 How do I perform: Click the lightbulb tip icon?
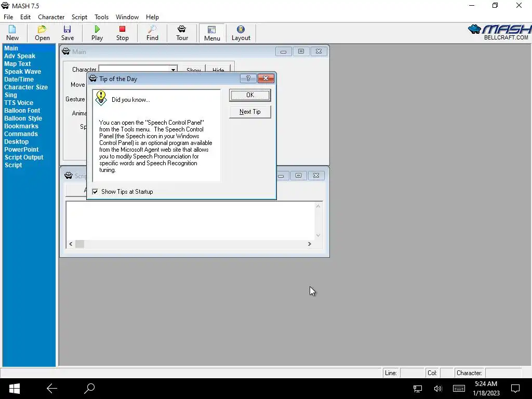pos(101,98)
